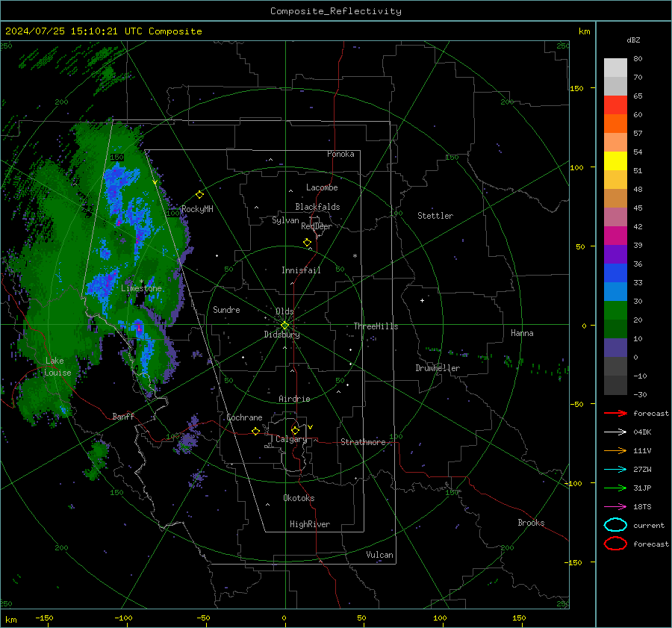This screenshot has width=672, height=628.
Task: Select the bright yellow swatch in dBZ legend
Action: pos(615,161)
